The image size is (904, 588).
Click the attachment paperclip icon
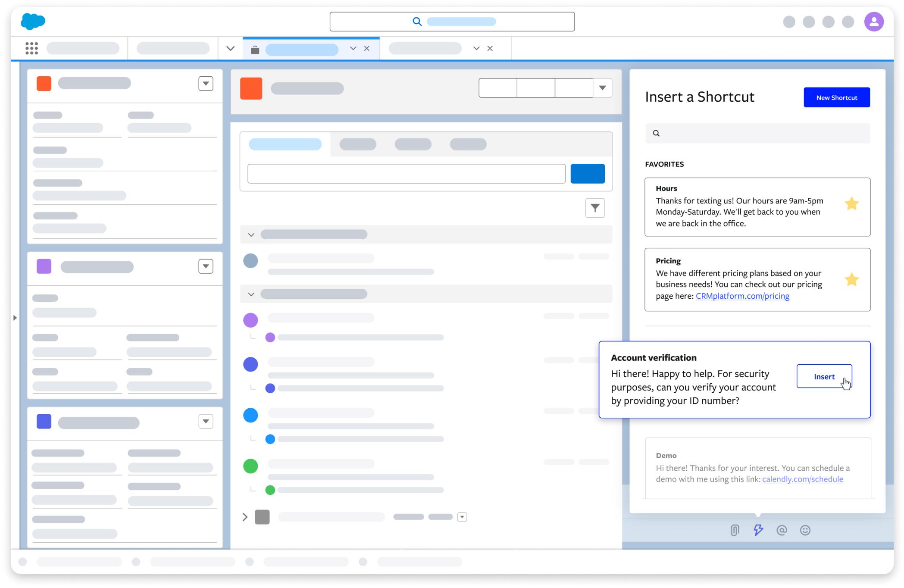coord(734,530)
